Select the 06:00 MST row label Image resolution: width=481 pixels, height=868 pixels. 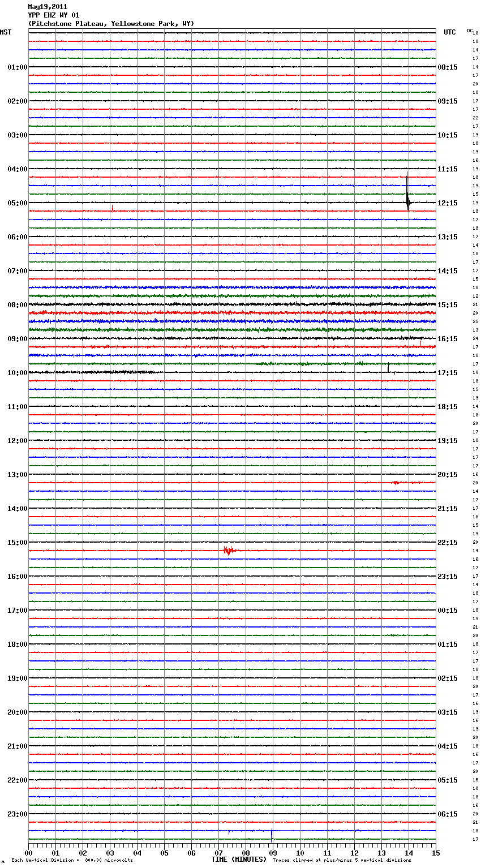point(18,237)
